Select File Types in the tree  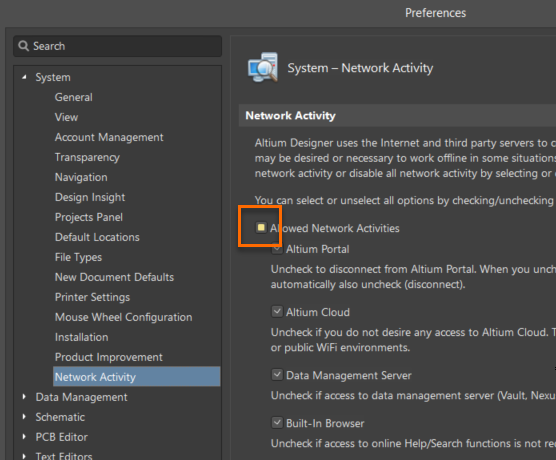pos(78,257)
